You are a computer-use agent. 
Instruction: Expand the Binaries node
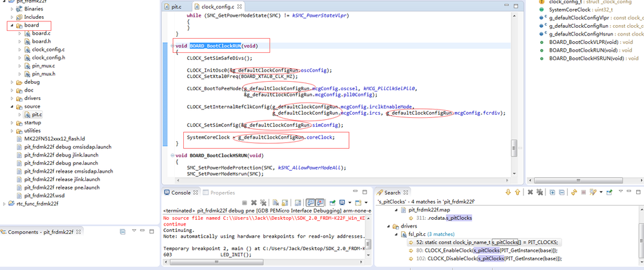pyautogui.click(x=12, y=8)
